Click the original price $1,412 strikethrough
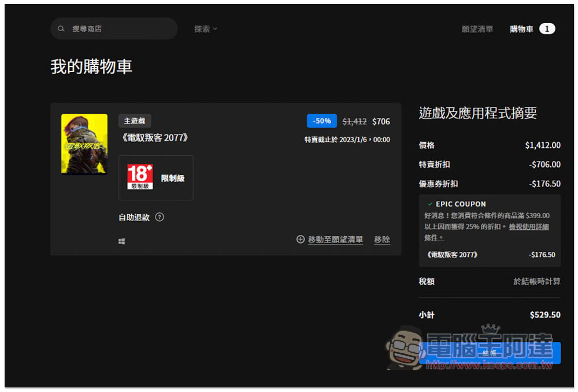This screenshot has width=578, height=392. click(354, 121)
